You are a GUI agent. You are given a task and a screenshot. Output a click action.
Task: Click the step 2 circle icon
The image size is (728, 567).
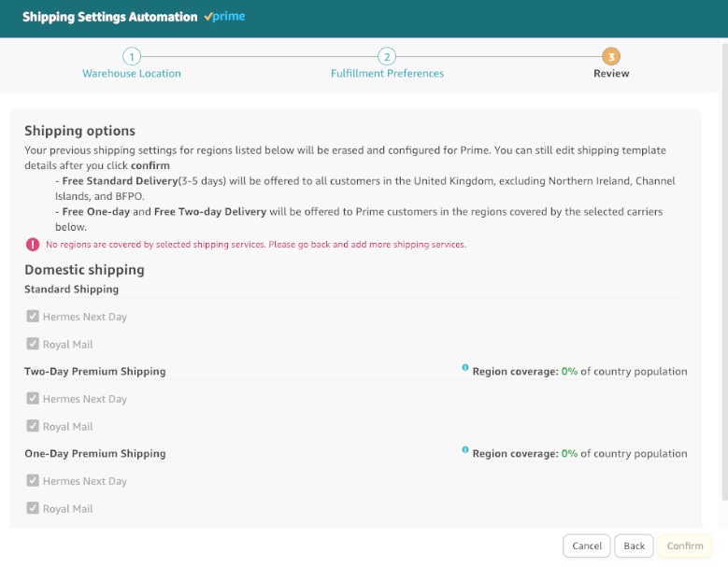(387, 56)
